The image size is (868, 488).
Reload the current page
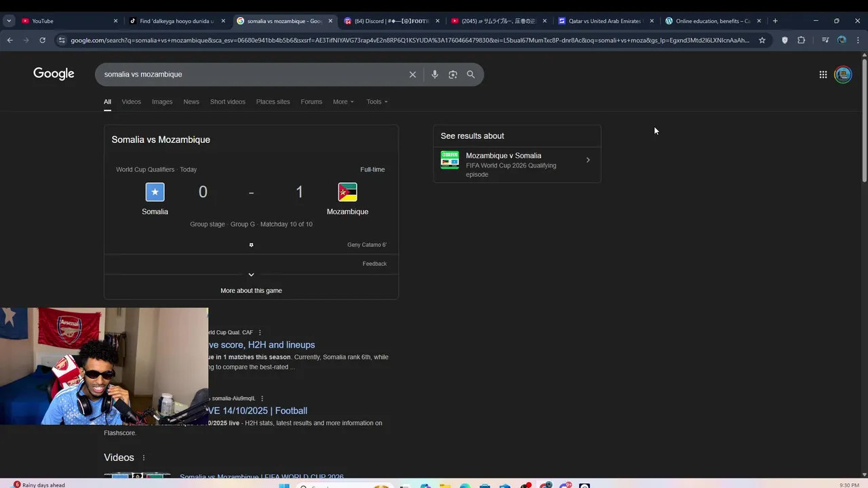[x=42, y=40]
